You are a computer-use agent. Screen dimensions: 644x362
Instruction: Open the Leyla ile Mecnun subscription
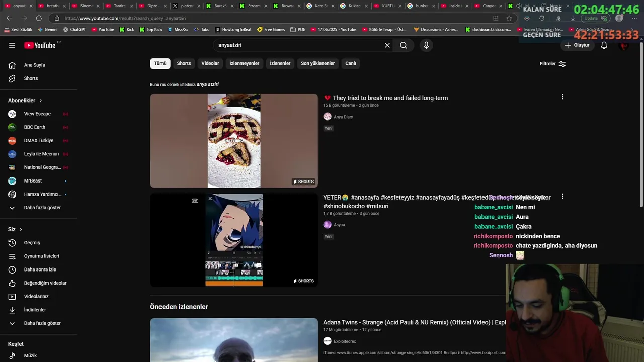point(39,154)
